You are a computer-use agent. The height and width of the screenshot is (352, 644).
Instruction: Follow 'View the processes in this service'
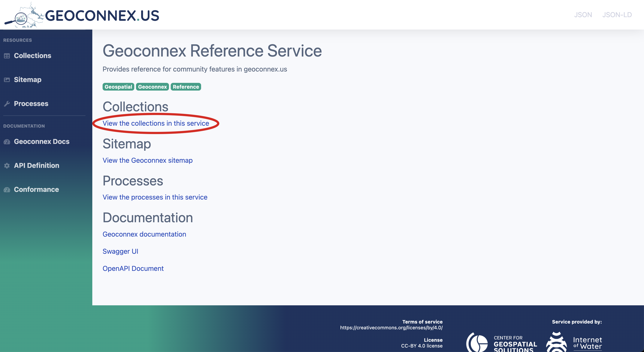(x=155, y=197)
